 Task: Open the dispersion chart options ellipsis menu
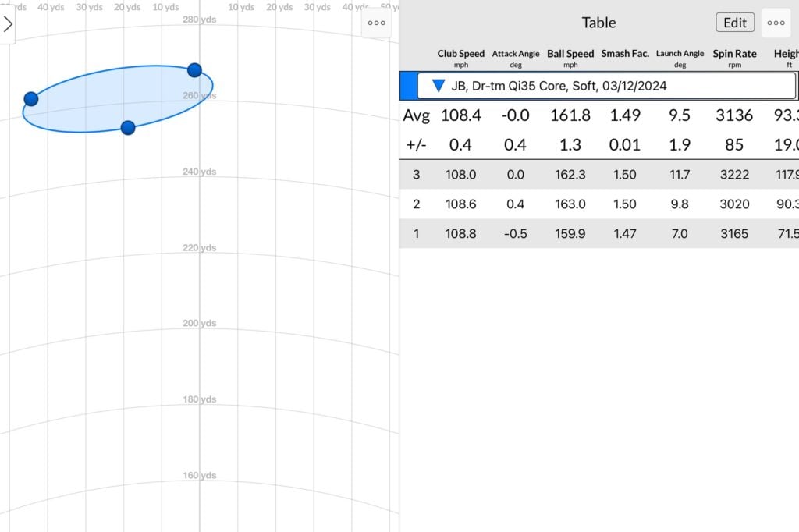pyautogui.click(x=376, y=23)
